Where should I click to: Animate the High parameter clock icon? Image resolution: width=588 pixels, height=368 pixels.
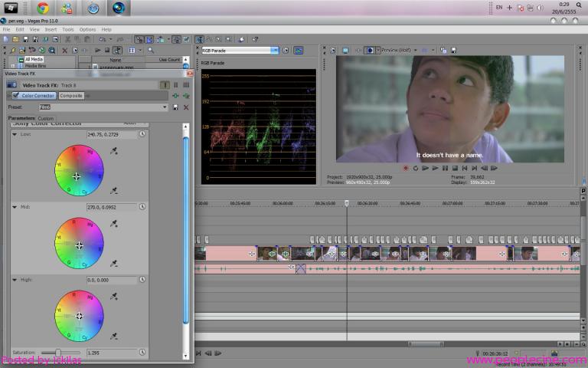coord(142,280)
